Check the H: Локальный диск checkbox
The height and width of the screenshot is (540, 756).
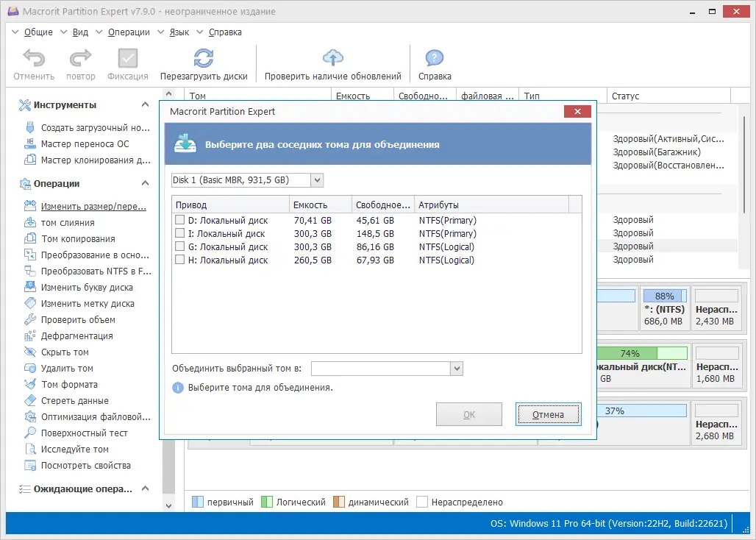pos(180,260)
